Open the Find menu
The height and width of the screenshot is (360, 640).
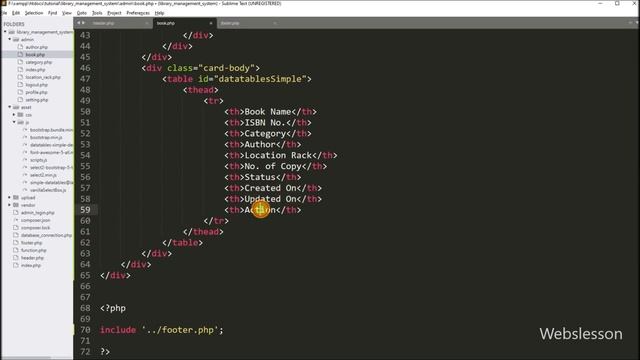[x=52, y=13]
